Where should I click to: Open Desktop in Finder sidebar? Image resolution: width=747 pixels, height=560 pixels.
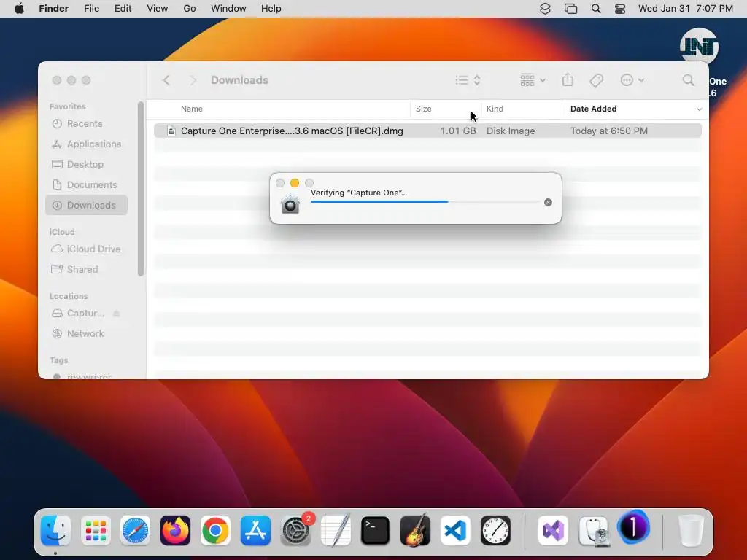tap(86, 164)
